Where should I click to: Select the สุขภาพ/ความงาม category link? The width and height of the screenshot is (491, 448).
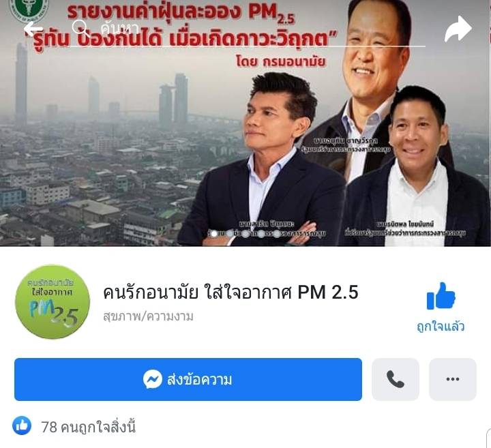148,316
